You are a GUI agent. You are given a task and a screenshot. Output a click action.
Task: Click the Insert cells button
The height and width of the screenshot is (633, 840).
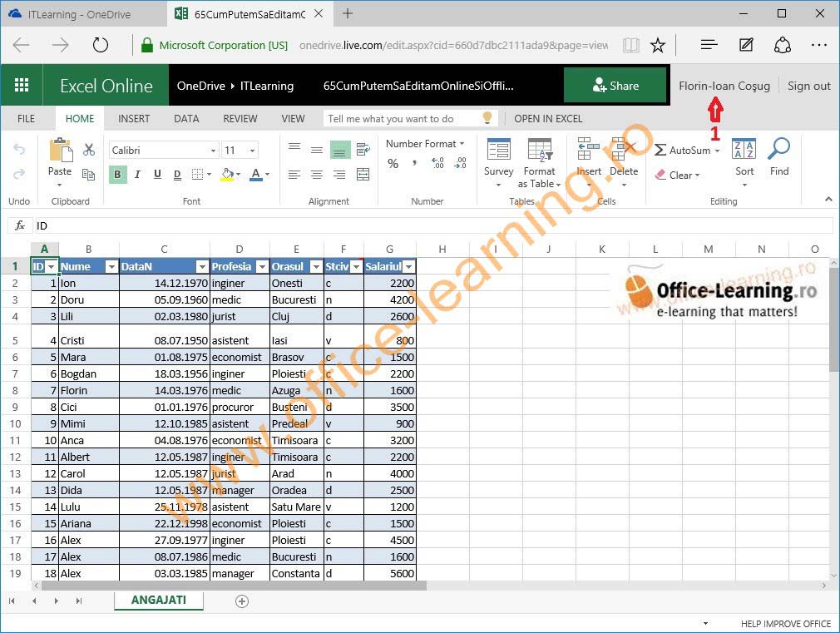[x=589, y=162]
